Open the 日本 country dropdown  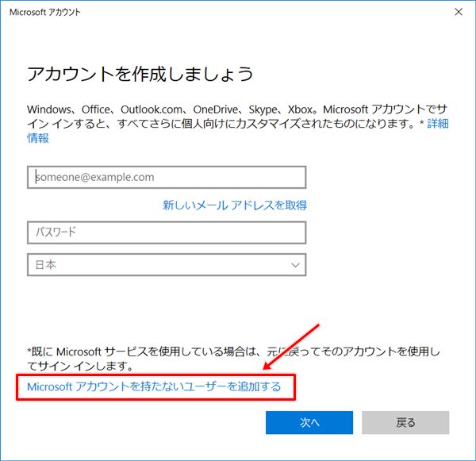click(x=167, y=265)
